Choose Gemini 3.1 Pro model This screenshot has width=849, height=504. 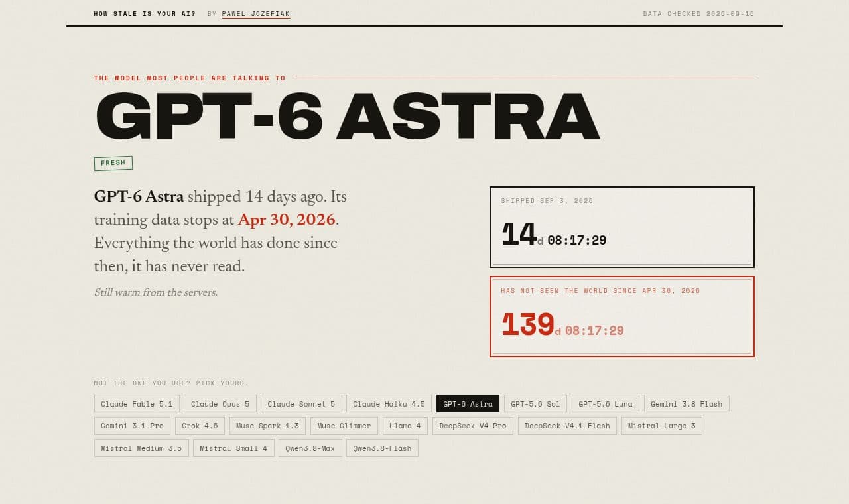pyautogui.click(x=132, y=426)
